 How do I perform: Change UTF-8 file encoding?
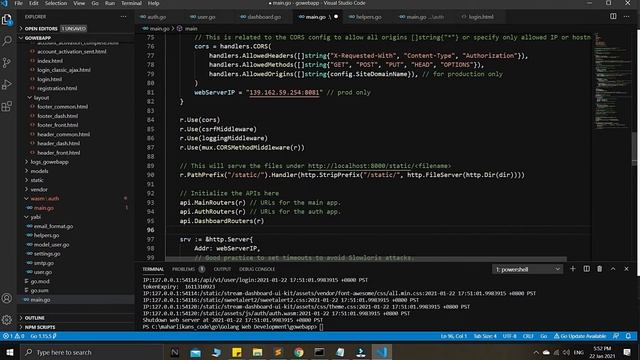[x=509, y=336]
